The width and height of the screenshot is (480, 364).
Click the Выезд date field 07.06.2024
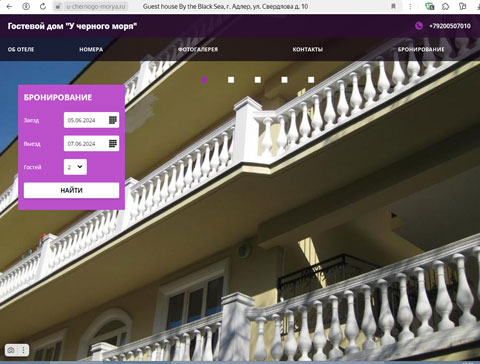(x=91, y=143)
